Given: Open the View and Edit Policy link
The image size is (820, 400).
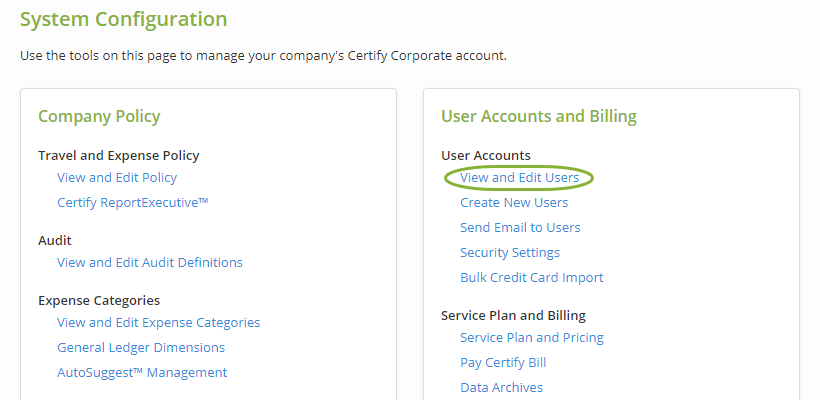Looking at the screenshot, I should pos(117,177).
